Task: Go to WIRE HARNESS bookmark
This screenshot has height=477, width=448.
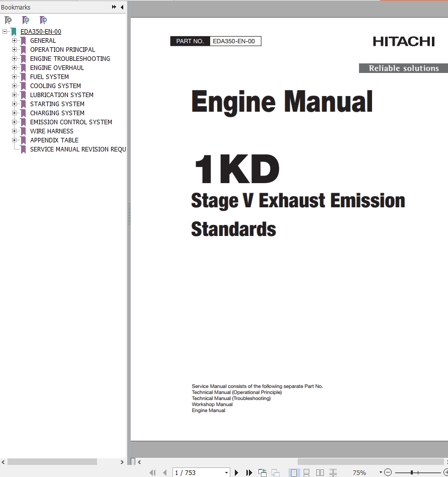Action: tap(52, 131)
